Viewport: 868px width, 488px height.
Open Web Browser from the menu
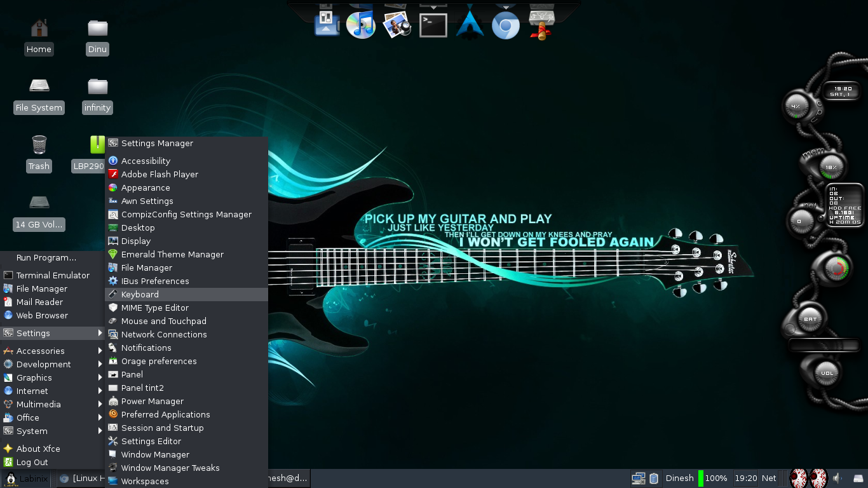[x=52, y=315]
